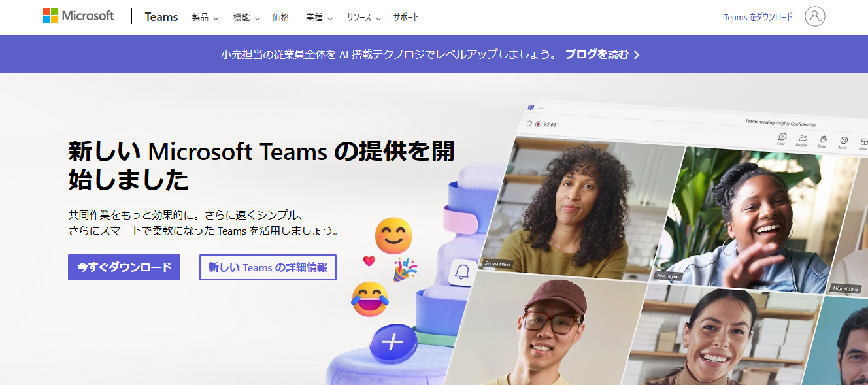The image size is (868, 385).
Task: Click the red recording indicator
Action: tap(539, 124)
